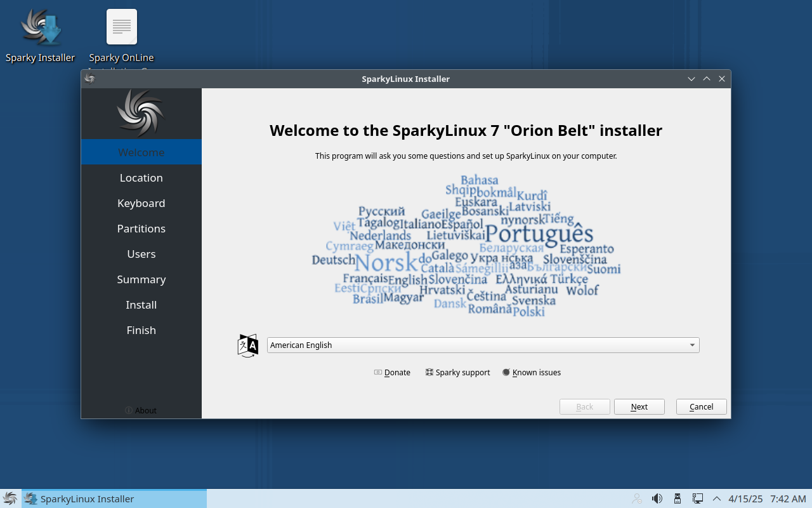Close the SparkyLinux Installer window
Viewport: 812px width, 508px height.
click(x=722, y=79)
